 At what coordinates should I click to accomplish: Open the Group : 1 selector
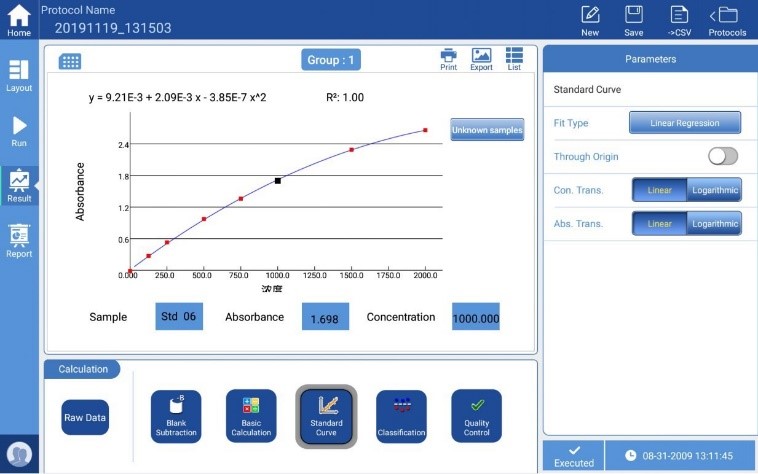click(330, 60)
